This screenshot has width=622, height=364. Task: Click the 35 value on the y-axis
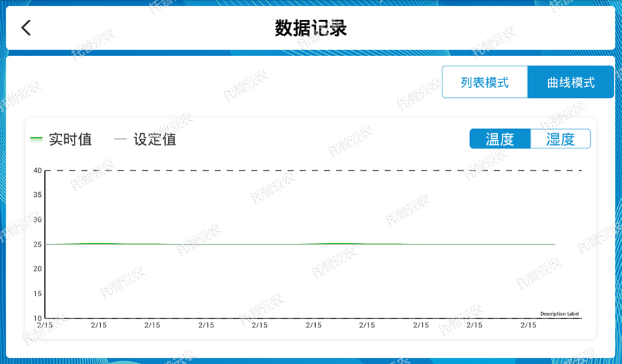38,195
